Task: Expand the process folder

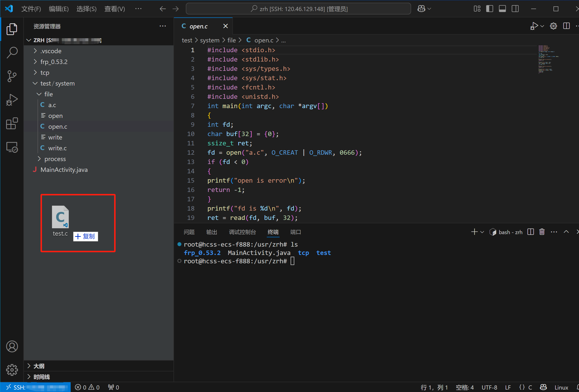Action: [x=55, y=159]
